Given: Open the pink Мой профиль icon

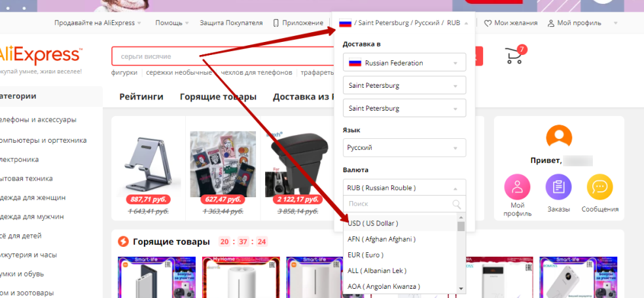Looking at the screenshot, I should tap(518, 187).
